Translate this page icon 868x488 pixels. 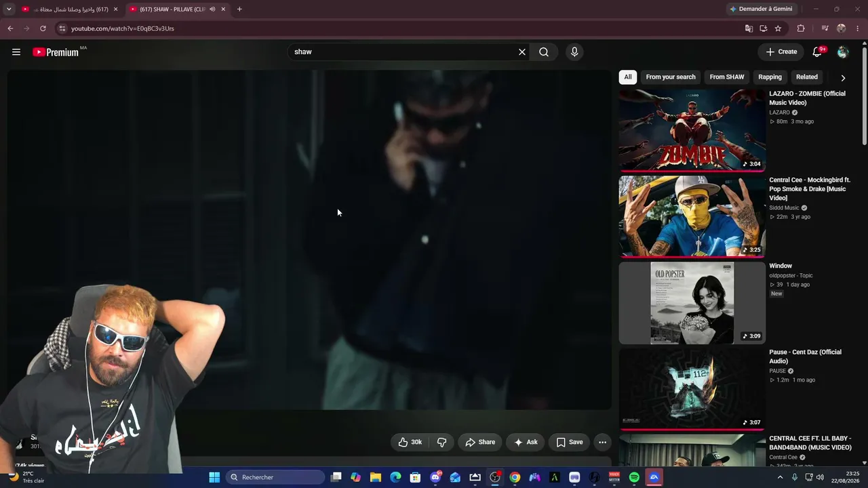coord(749,28)
